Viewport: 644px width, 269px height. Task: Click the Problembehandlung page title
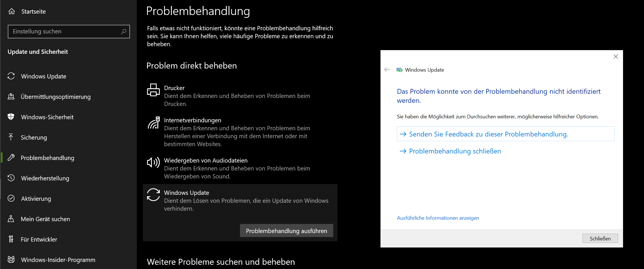(198, 11)
